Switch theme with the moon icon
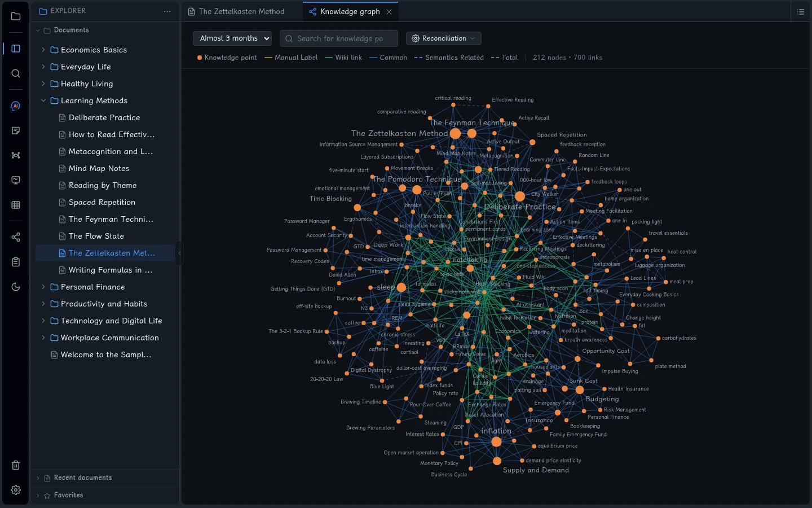 click(x=16, y=287)
